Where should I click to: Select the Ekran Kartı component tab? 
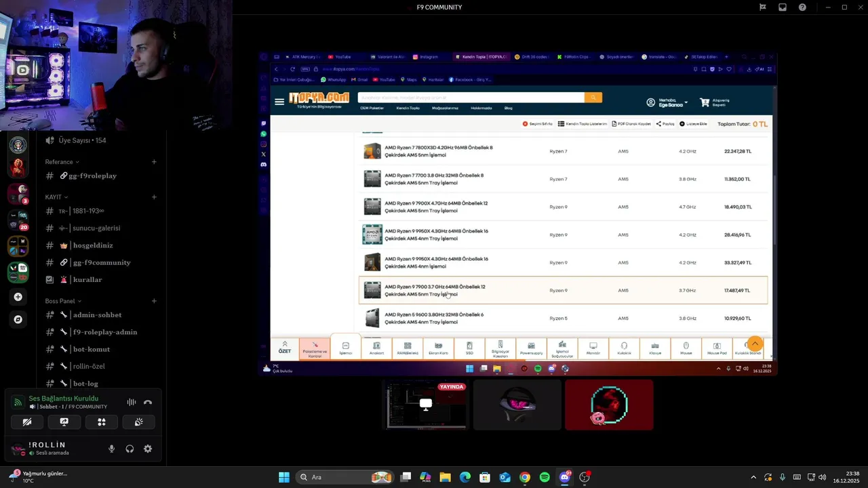[x=438, y=348]
